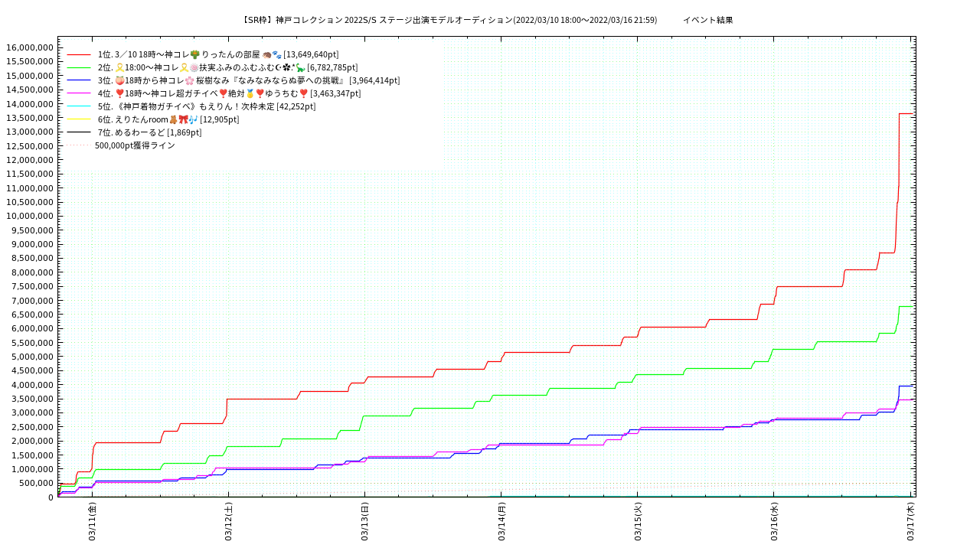This screenshot has width=980, height=551.
Task: Click the blue line sample for 3位
Action: click(79, 80)
